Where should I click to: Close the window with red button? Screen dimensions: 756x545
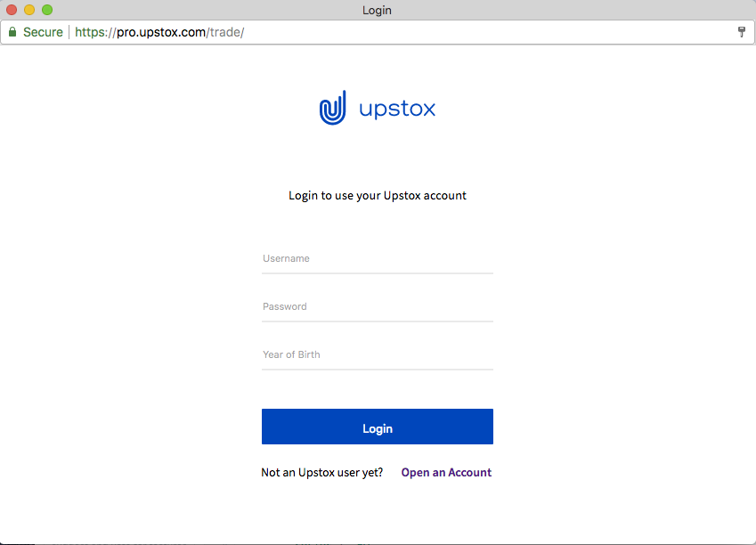12,10
